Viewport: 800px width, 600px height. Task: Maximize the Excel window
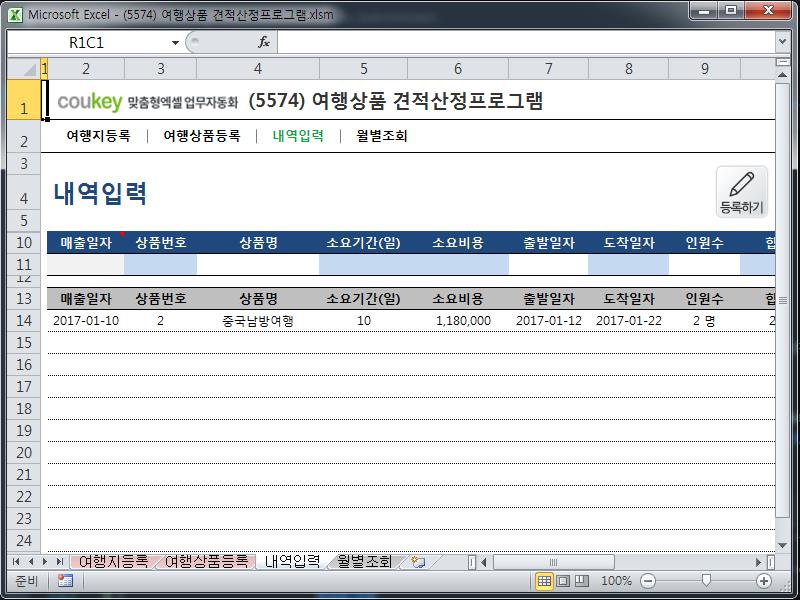[731, 11]
